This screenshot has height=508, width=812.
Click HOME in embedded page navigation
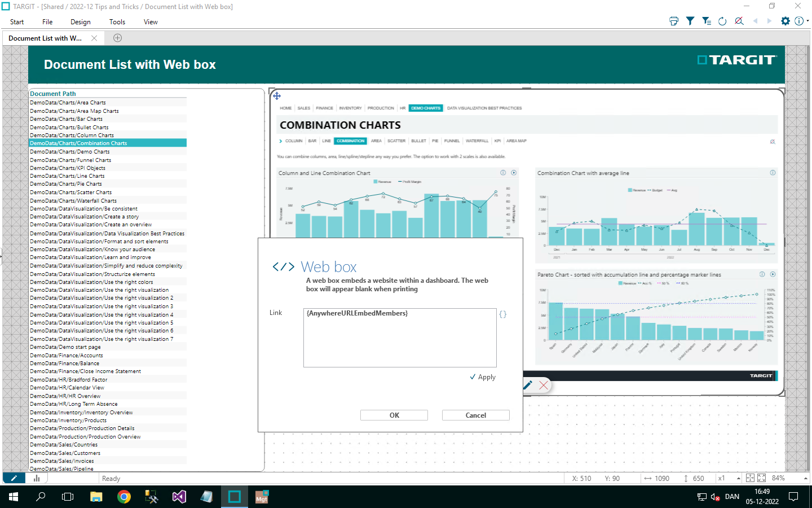(x=286, y=108)
